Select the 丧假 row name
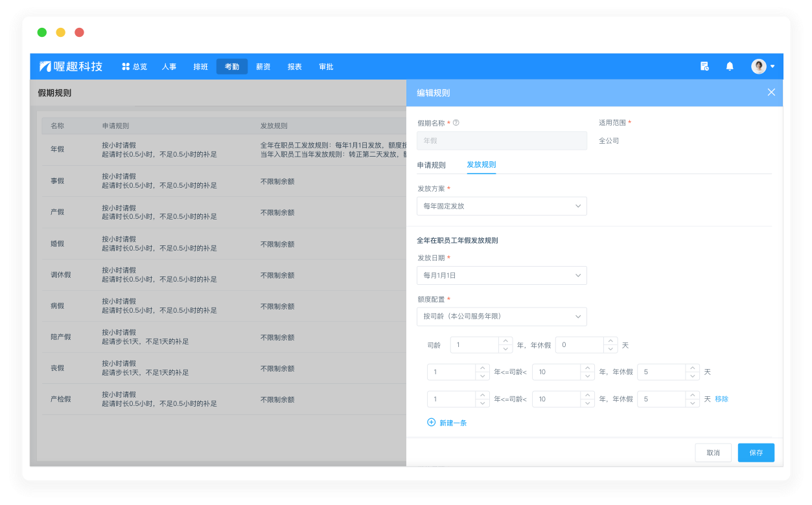The image size is (812, 505). pyautogui.click(x=58, y=368)
